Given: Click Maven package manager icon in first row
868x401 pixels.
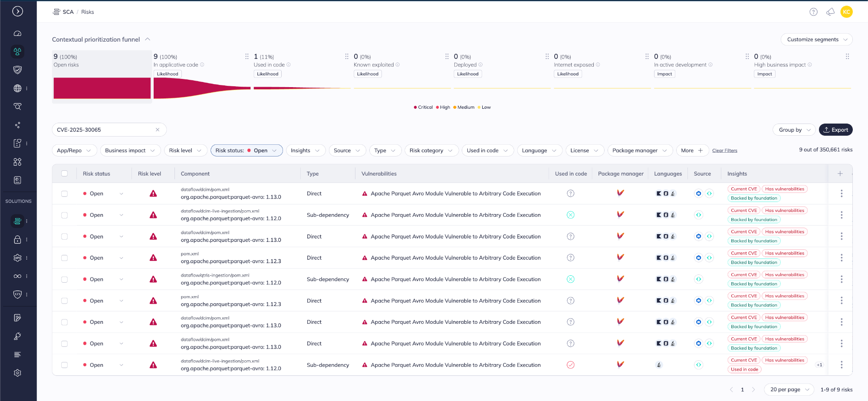Looking at the screenshot, I should pyautogui.click(x=621, y=193).
